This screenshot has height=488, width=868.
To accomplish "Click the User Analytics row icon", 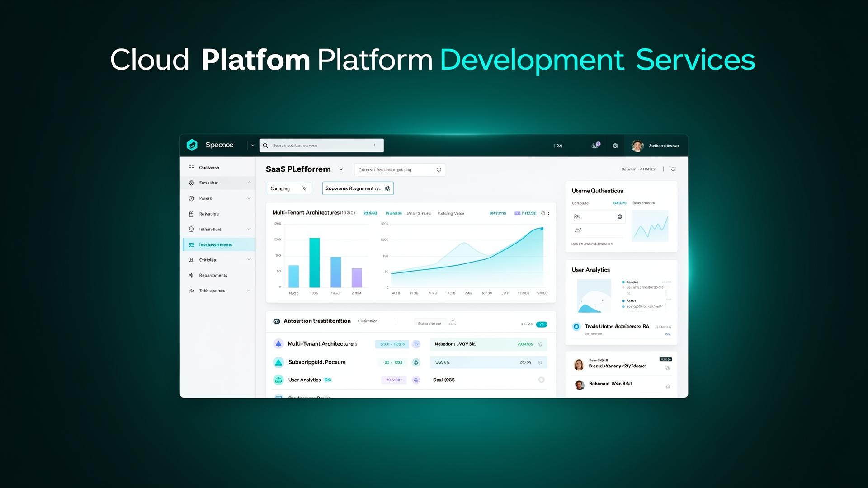I will pos(278,380).
